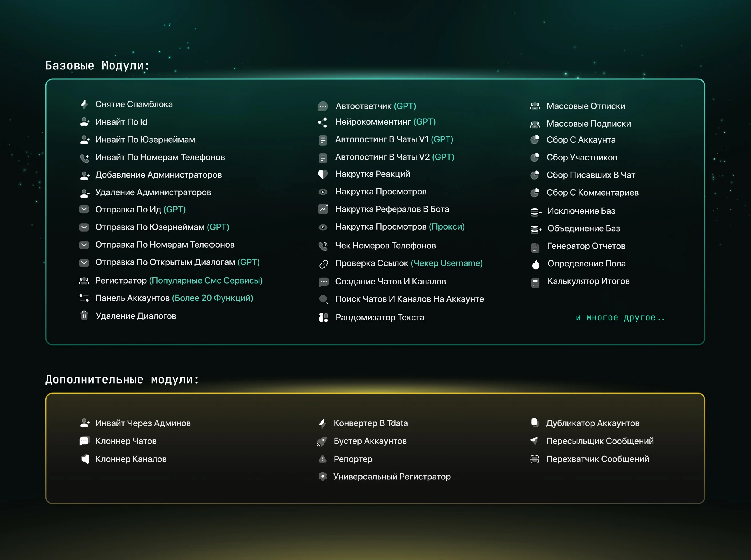Click the text Конвертер В Tdata

pyautogui.click(x=371, y=423)
